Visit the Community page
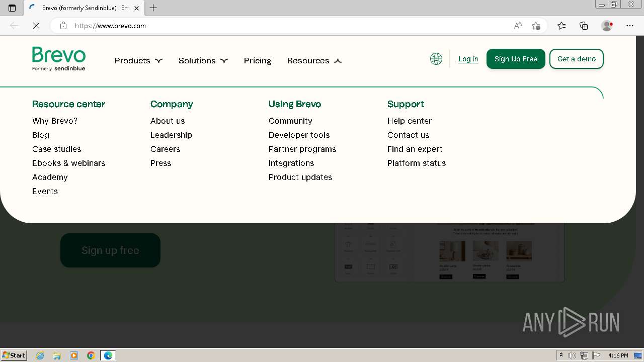 pos(290,121)
